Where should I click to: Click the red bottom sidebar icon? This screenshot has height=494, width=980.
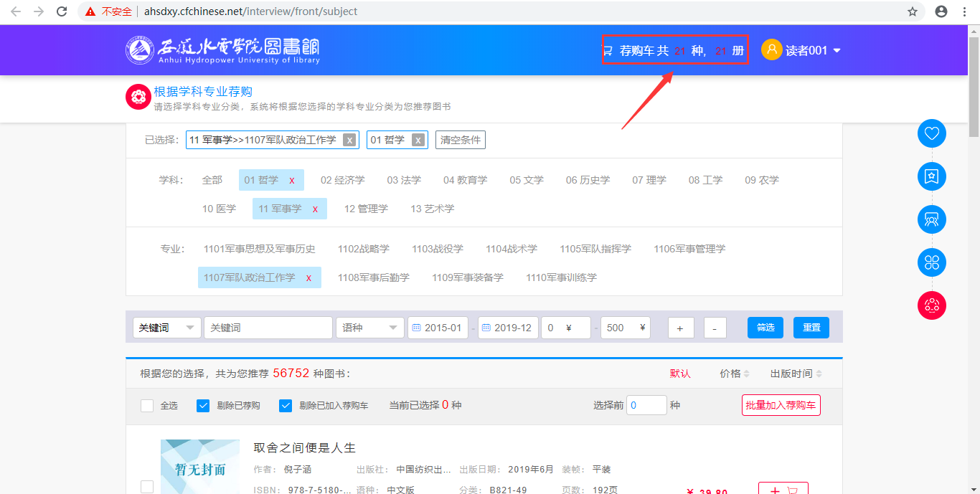[931, 305]
